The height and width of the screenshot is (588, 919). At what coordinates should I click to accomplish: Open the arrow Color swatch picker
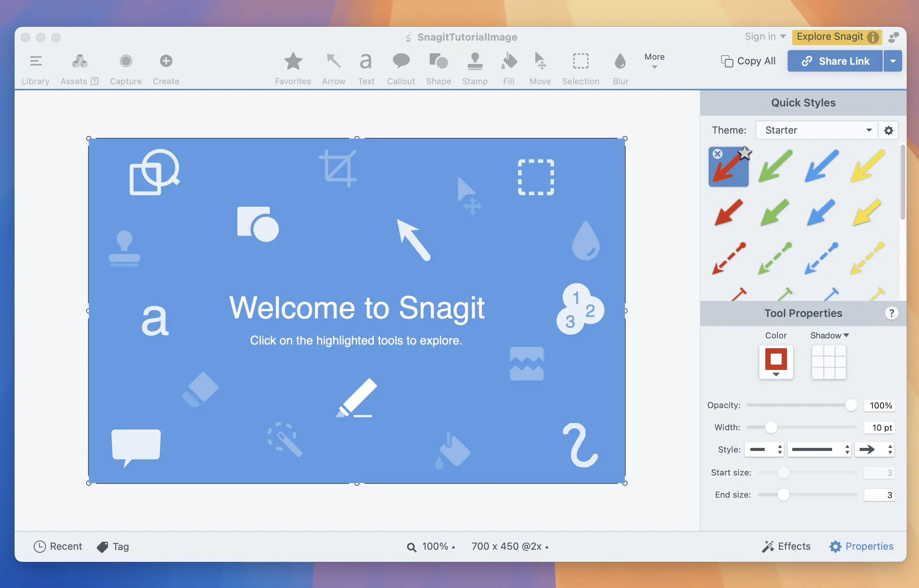pyautogui.click(x=776, y=362)
